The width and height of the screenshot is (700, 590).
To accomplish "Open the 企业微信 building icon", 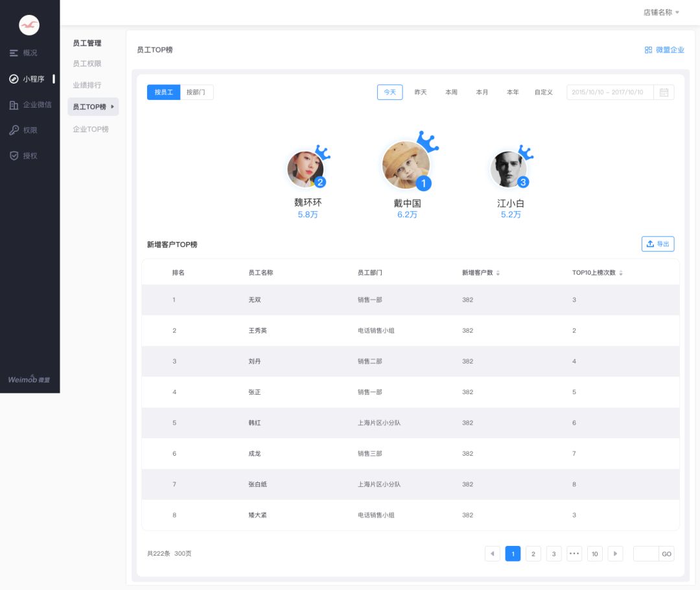I will (x=14, y=105).
